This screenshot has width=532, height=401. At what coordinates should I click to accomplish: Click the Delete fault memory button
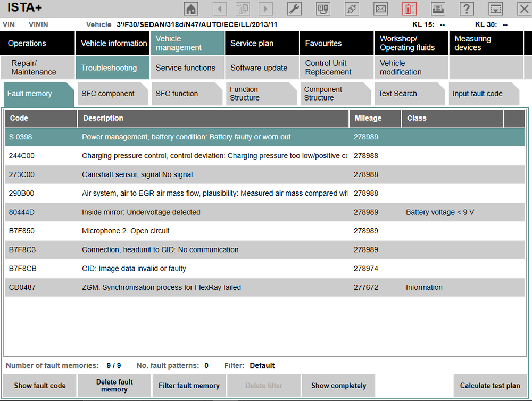(x=114, y=386)
